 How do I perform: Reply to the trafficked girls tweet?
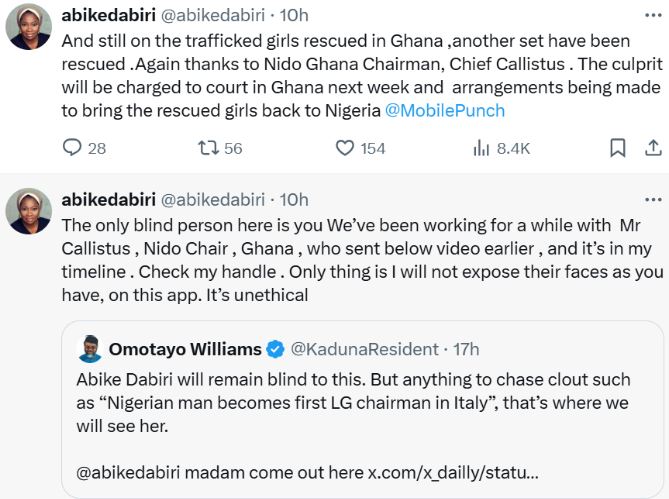click(72, 148)
